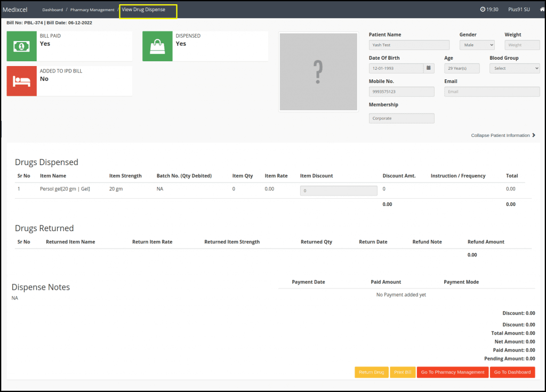Click the red IPD bed icon

pos(21,80)
